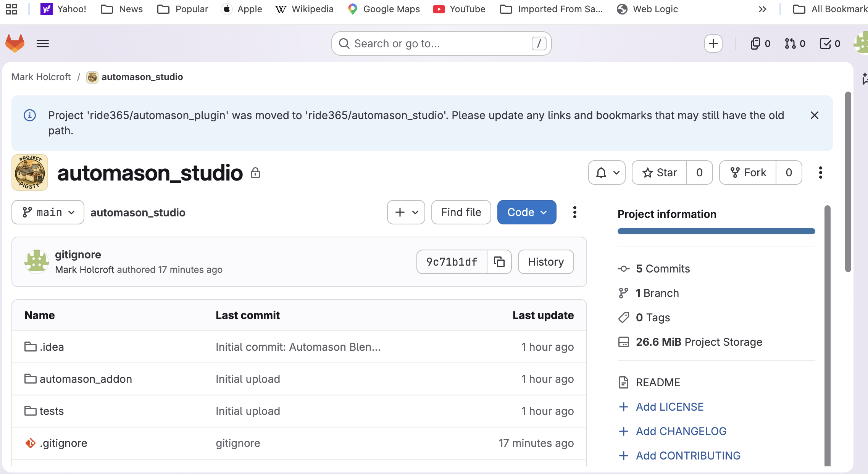Viewport: 868px width, 474px height.
Task: Dismiss the project moved notice
Action: click(814, 115)
